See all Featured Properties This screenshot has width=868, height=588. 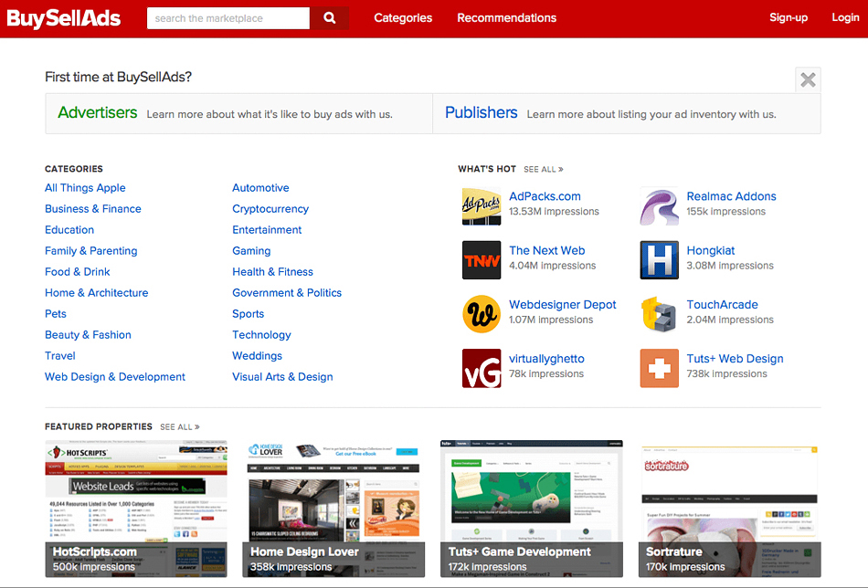click(x=180, y=427)
